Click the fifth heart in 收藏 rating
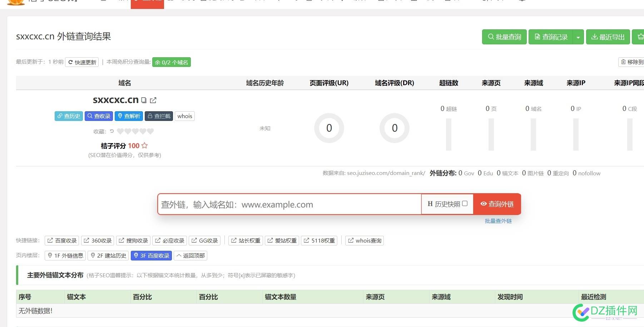644x327 pixels. coord(150,131)
